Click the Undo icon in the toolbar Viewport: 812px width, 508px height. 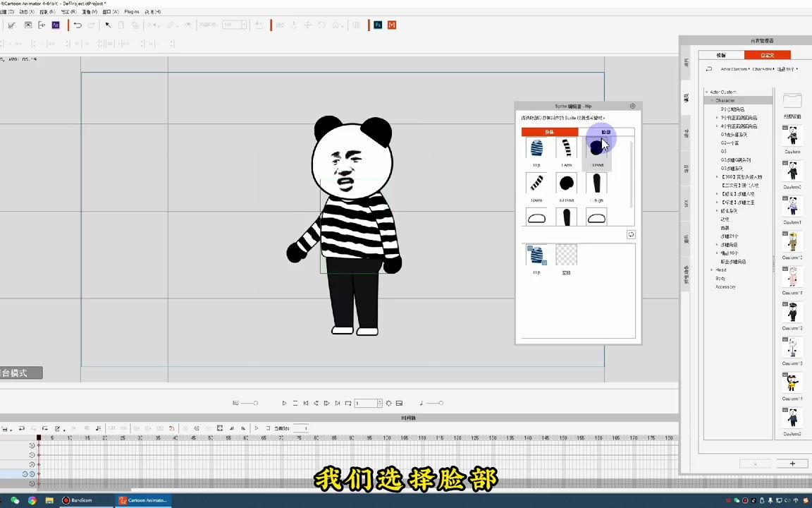pos(78,25)
